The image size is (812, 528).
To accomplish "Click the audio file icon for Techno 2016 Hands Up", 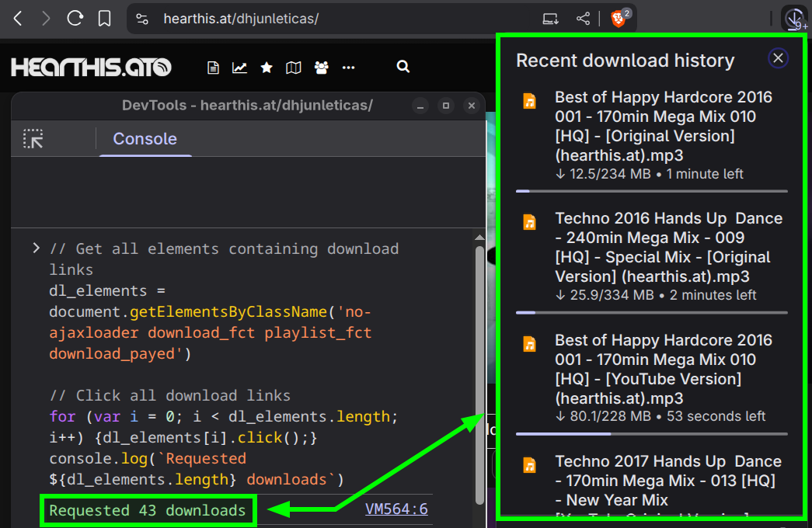I will 529,223.
